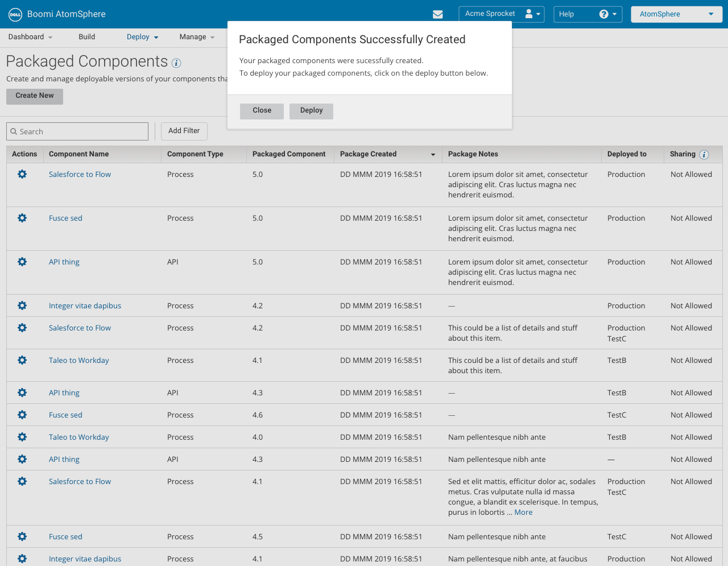Click the Package Notes column header

tap(473, 154)
